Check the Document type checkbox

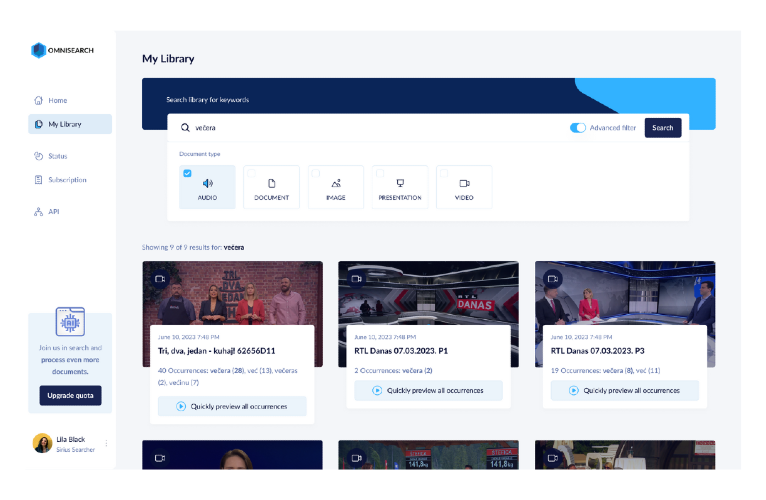251,173
